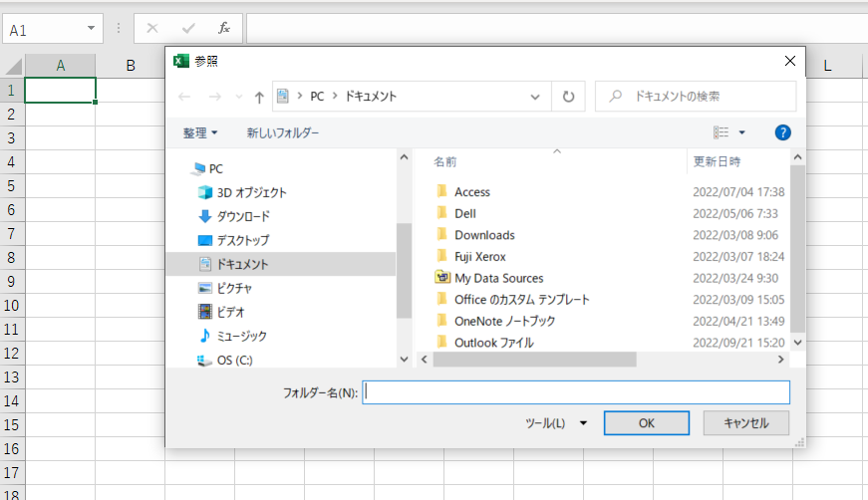
Task: Click 新しいフォルダー to create a folder
Action: (x=283, y=132)
